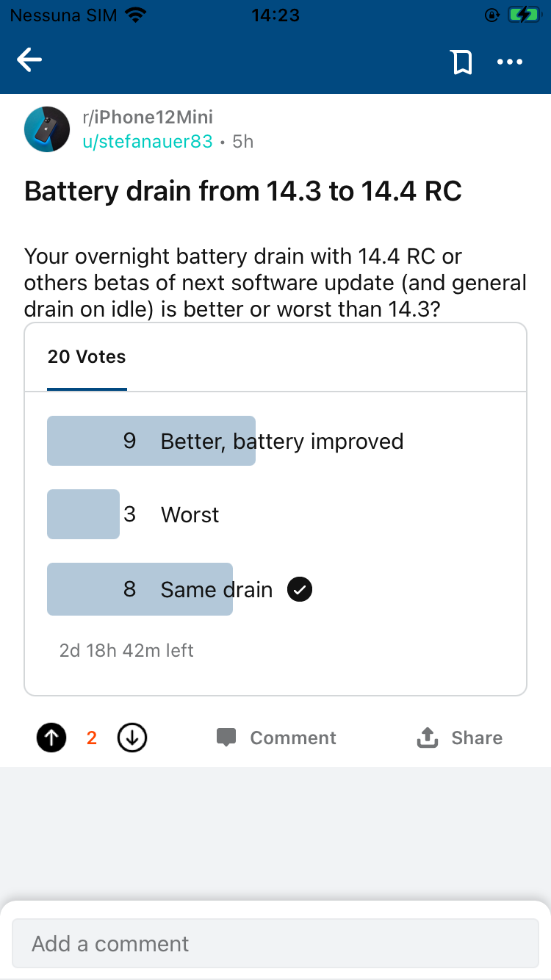The height and width of the screenshot is (980, 551).
Task: View profile of u/stefanauer83
Action: [148, 141]
